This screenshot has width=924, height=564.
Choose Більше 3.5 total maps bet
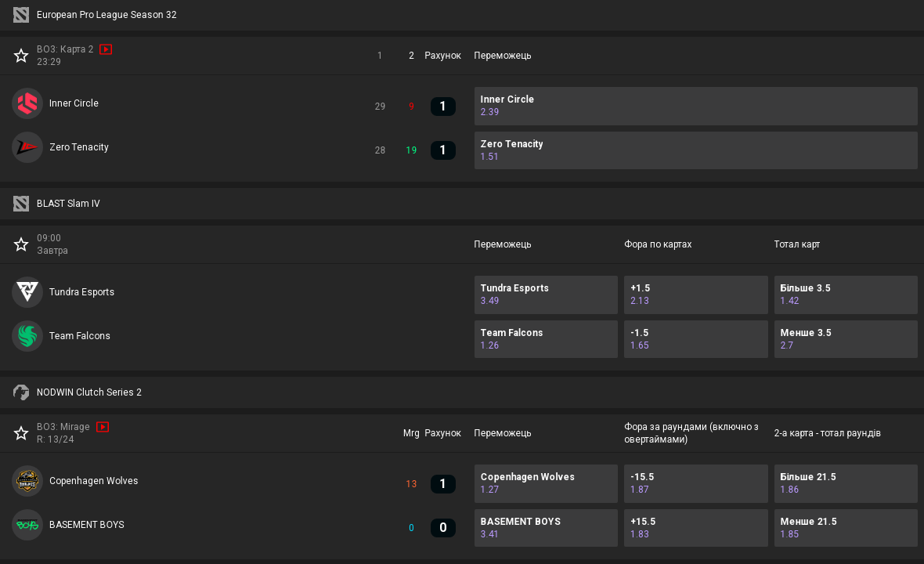(x=846, y=295)
